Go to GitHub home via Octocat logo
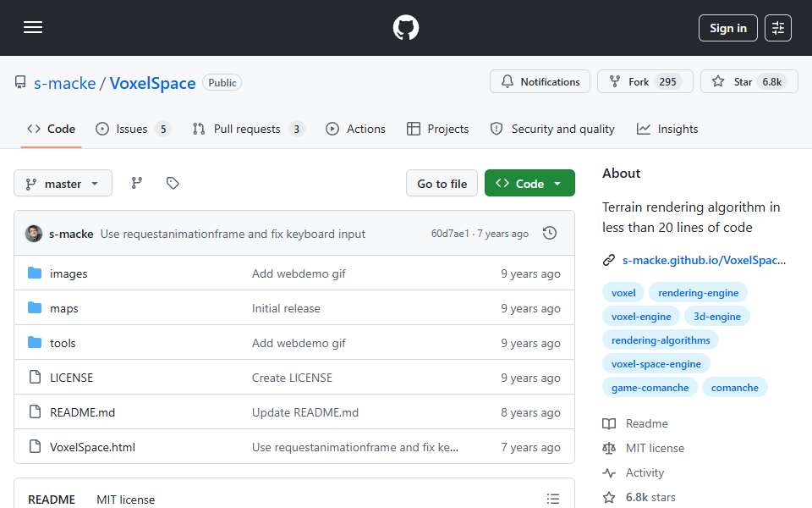Viewport: 812px width, 508px height. 405,27
